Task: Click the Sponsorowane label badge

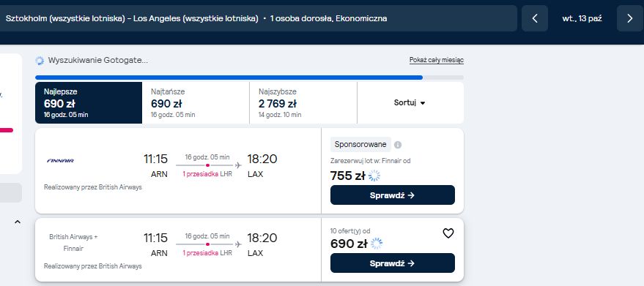Action: (x=360, y=144)
